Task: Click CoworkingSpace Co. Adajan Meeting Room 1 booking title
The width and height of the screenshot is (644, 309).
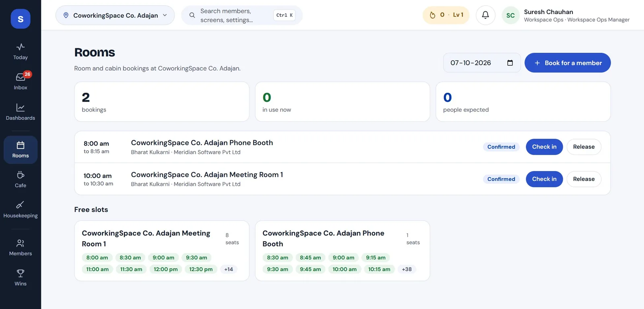Action: point(207,174)
